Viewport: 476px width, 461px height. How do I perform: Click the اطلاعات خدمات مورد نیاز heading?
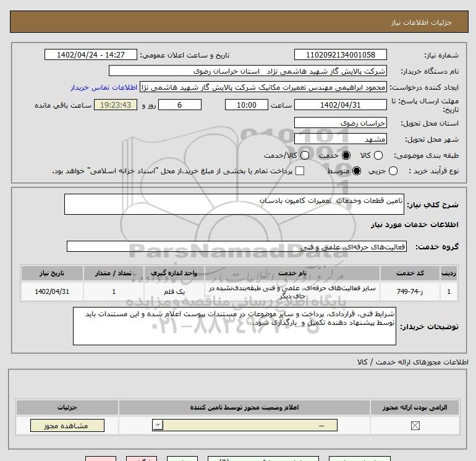coord(415,225)
